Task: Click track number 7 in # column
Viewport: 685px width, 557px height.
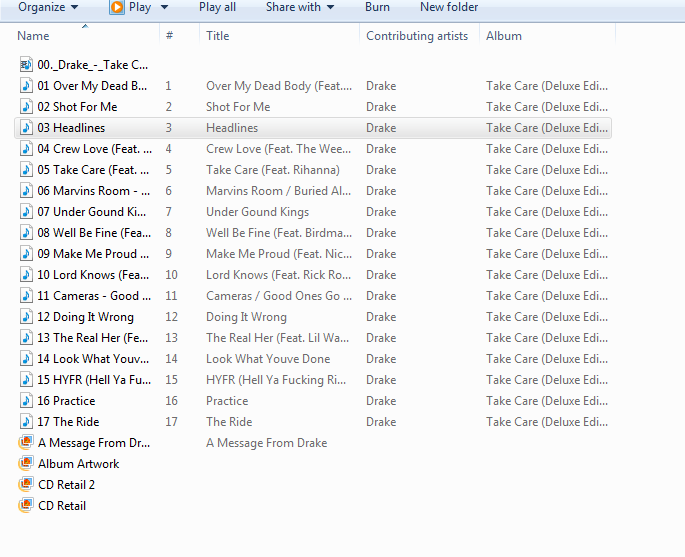Action: pos(168,211)
